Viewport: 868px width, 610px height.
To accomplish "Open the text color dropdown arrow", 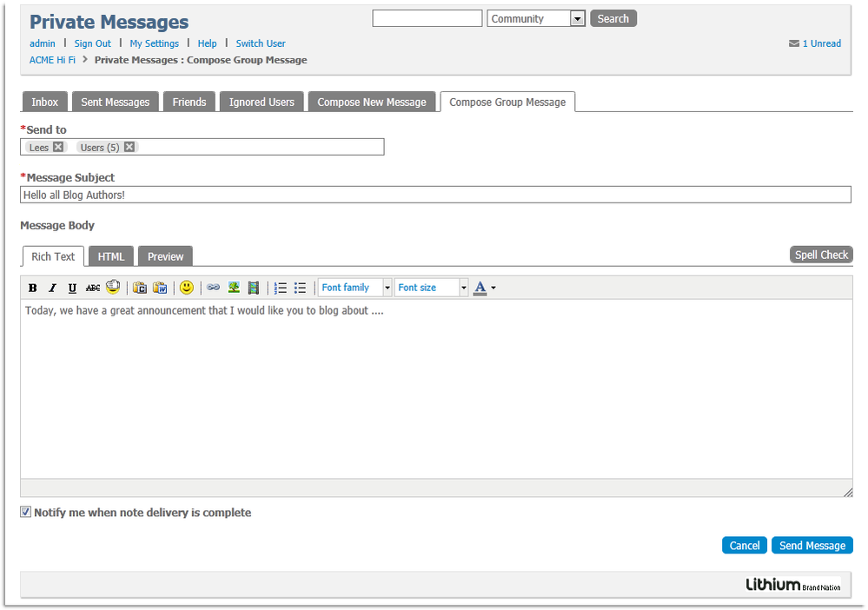I will (x=494, y=288).
